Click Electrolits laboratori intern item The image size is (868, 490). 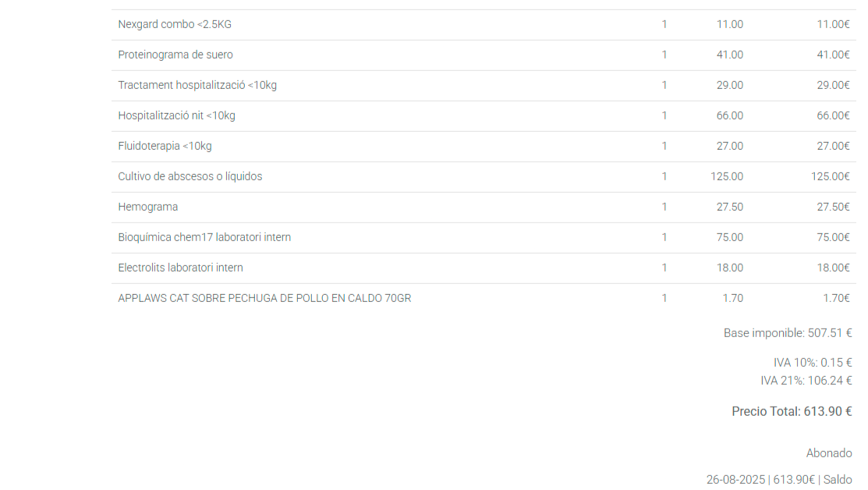[x=180, y=268]
